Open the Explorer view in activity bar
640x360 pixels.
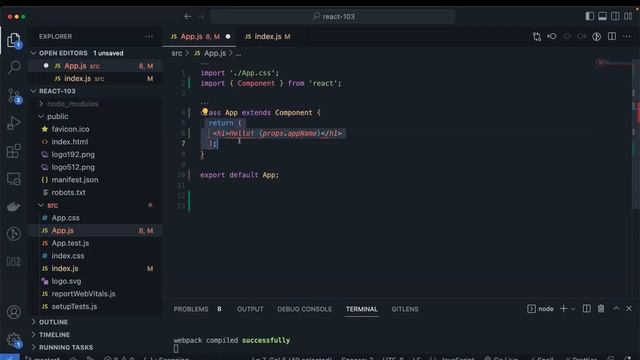pyautogui.click(x=13, y=40)
